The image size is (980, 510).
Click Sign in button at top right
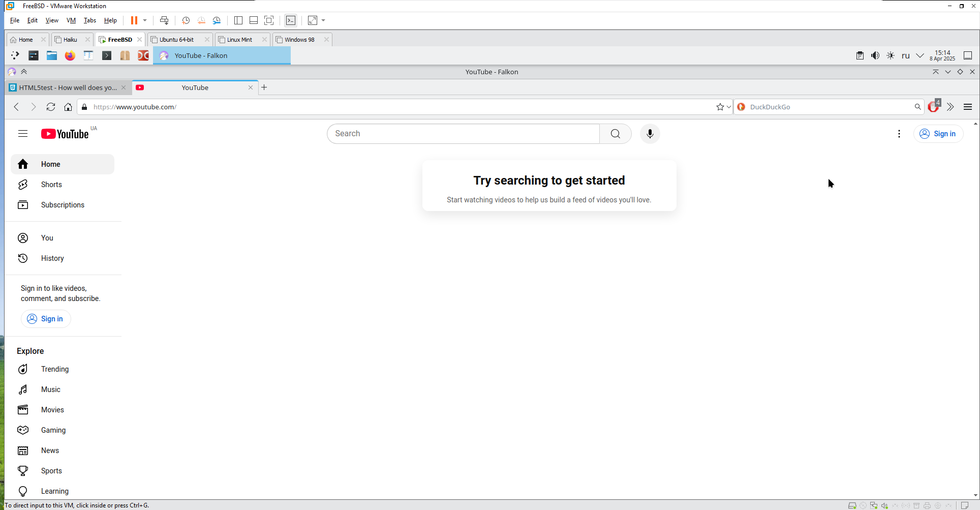(938, 134)
